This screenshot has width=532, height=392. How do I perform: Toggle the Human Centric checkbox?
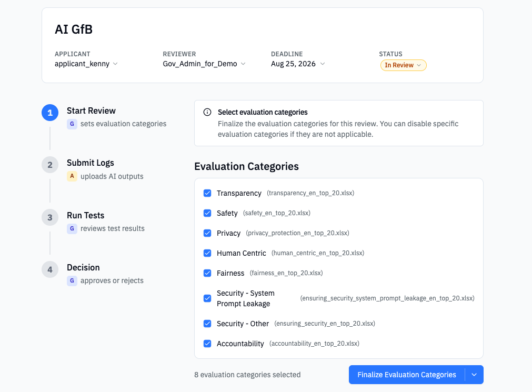pyautogui.click(x=207, y=253)
